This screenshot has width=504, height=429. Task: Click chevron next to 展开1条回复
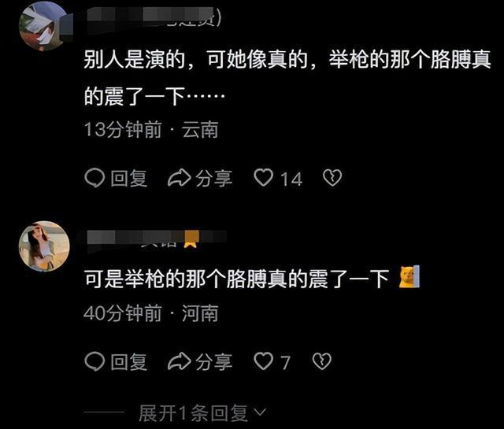(260, 412)
